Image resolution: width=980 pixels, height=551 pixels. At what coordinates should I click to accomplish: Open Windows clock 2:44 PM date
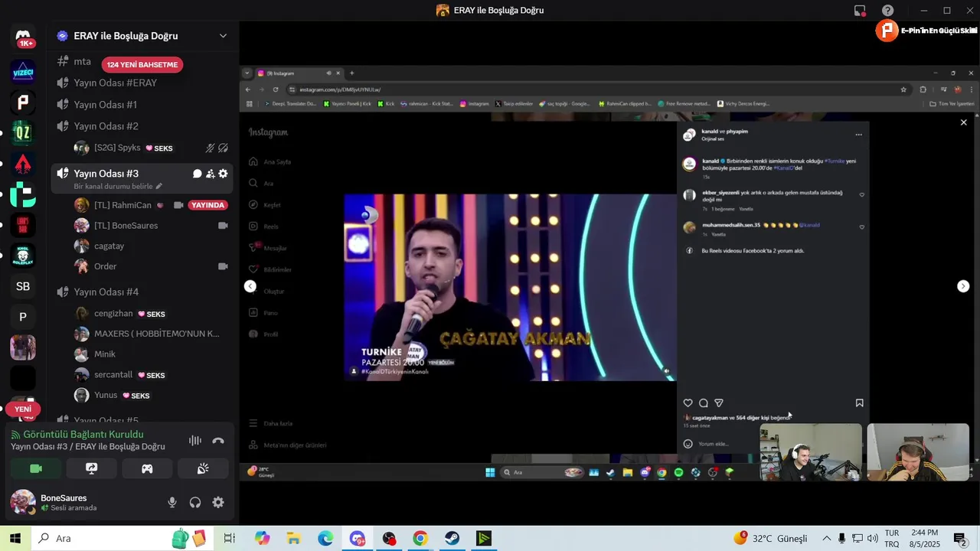tap(924, 538)
